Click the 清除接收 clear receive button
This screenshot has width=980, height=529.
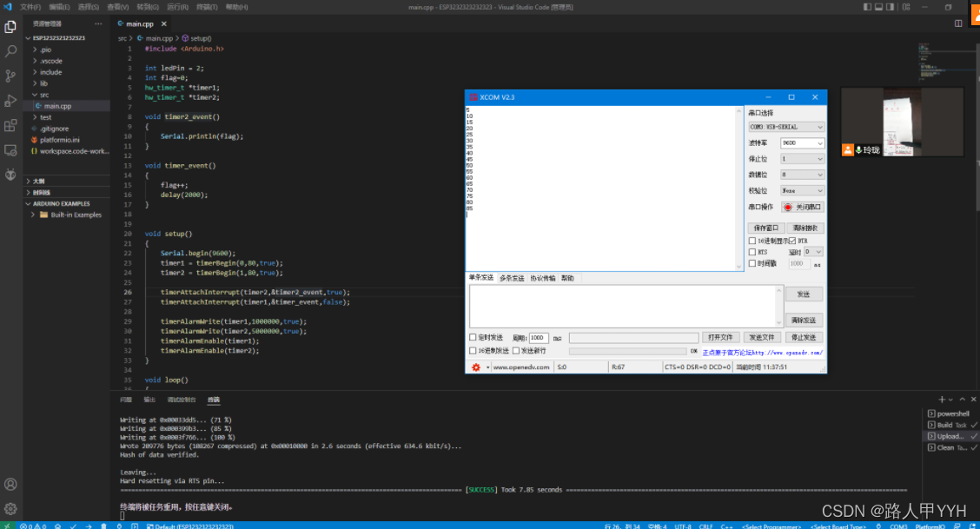[x=805, y=228]
